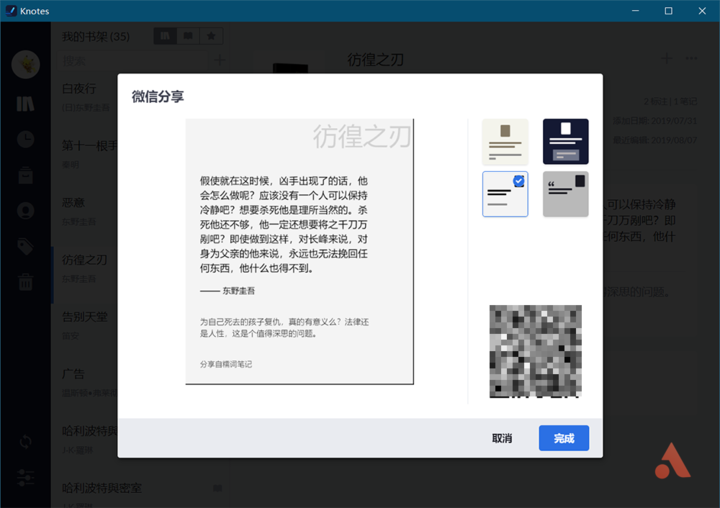Open the authors sidebar icon
The width and height of the screenshot is (720, 508).
coord(26,211)
